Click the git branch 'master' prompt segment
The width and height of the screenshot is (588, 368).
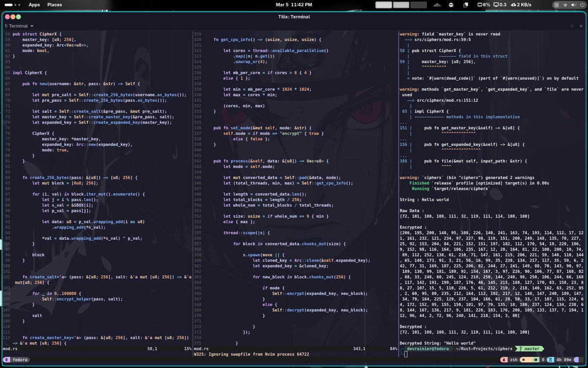click(x=529, y=349)
